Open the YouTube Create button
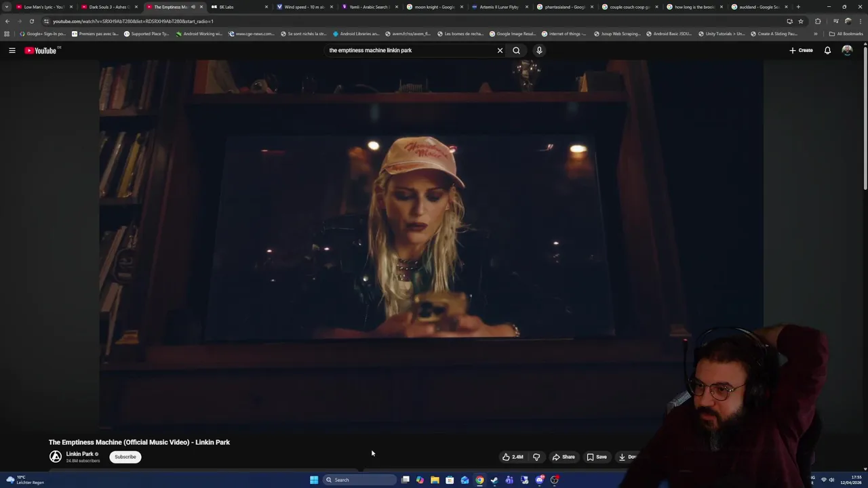This screenshot has width=868, height=488. click(801, 50)
